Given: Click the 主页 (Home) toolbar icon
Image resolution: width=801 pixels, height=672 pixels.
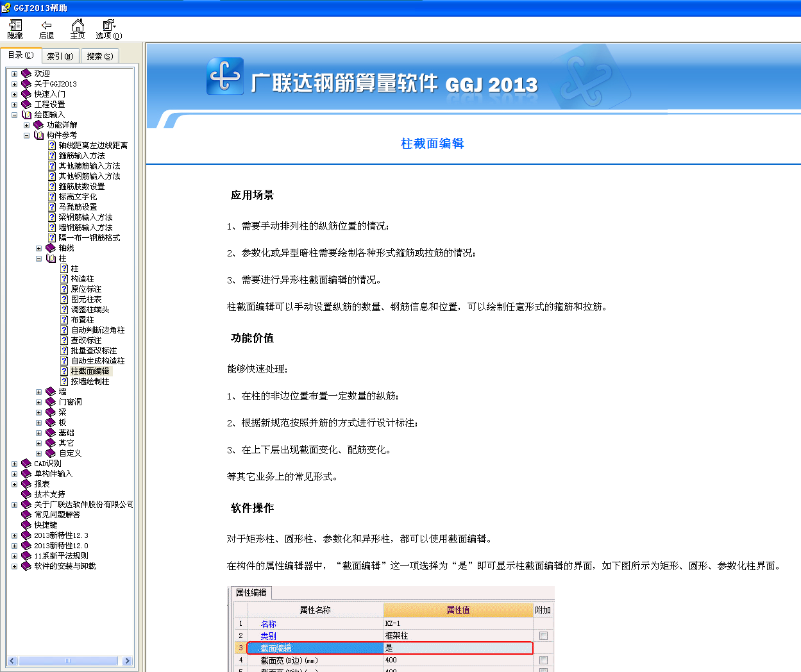Looking at the screenshot, I should [x=78, y=29].
